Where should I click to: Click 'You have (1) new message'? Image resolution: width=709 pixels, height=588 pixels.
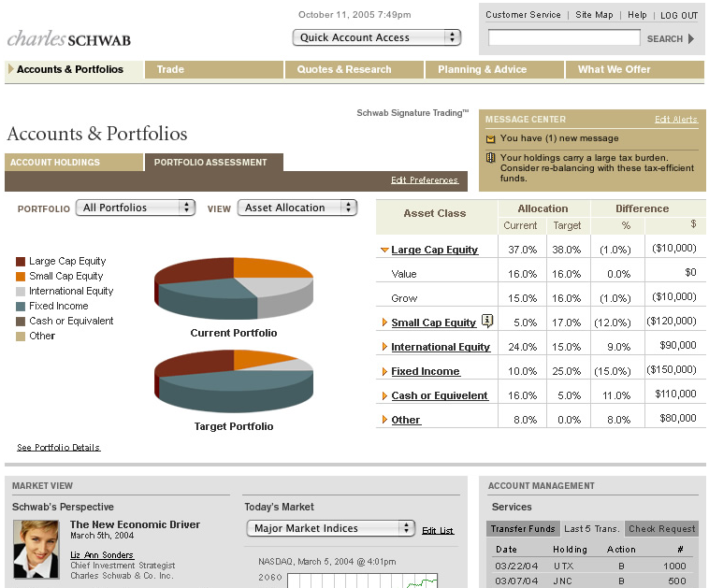point(559,138)
